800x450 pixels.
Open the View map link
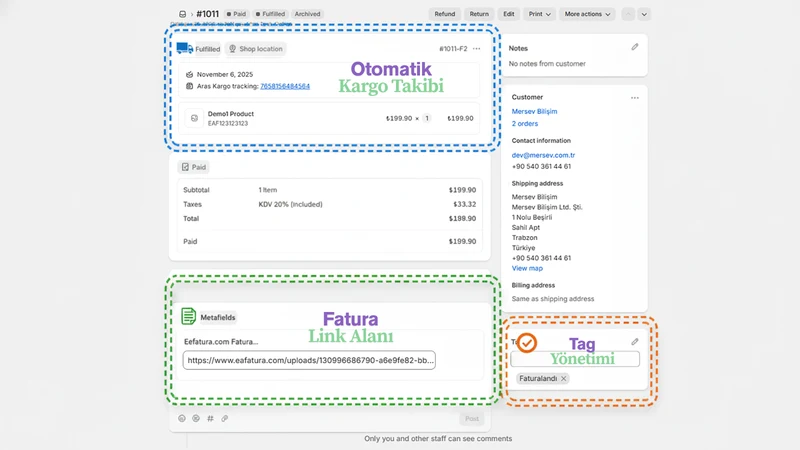pos(527,268)
